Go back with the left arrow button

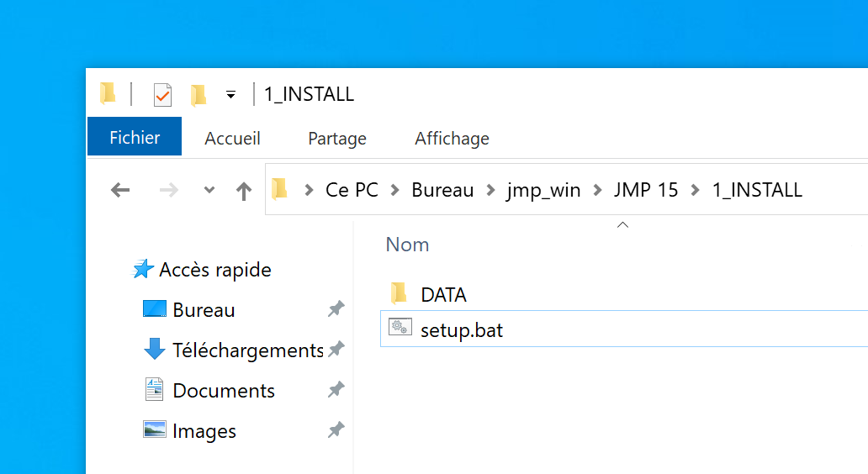click(x=120, y=191)
